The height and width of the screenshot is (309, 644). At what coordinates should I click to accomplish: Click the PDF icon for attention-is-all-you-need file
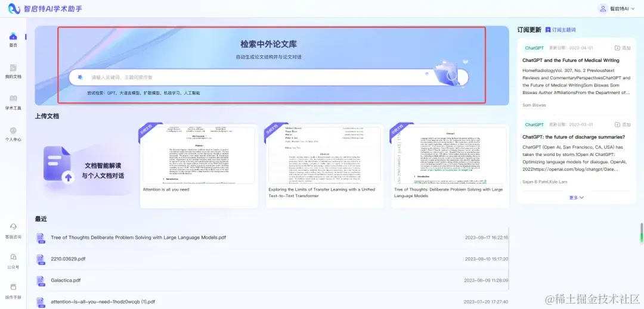point(41,302)
